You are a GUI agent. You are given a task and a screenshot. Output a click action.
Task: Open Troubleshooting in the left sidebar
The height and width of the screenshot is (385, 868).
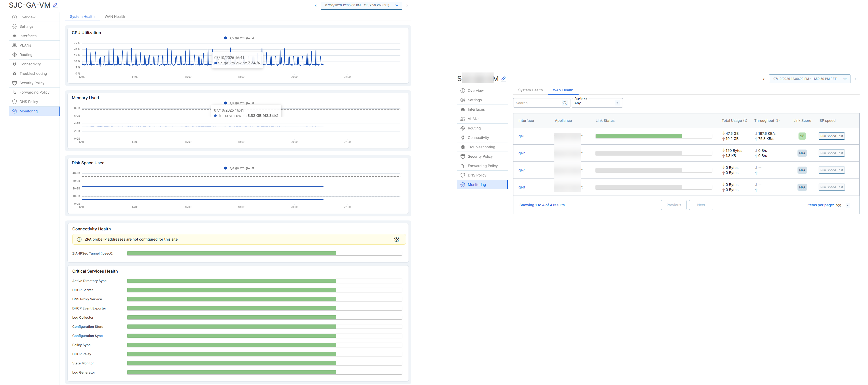(34, 74)
